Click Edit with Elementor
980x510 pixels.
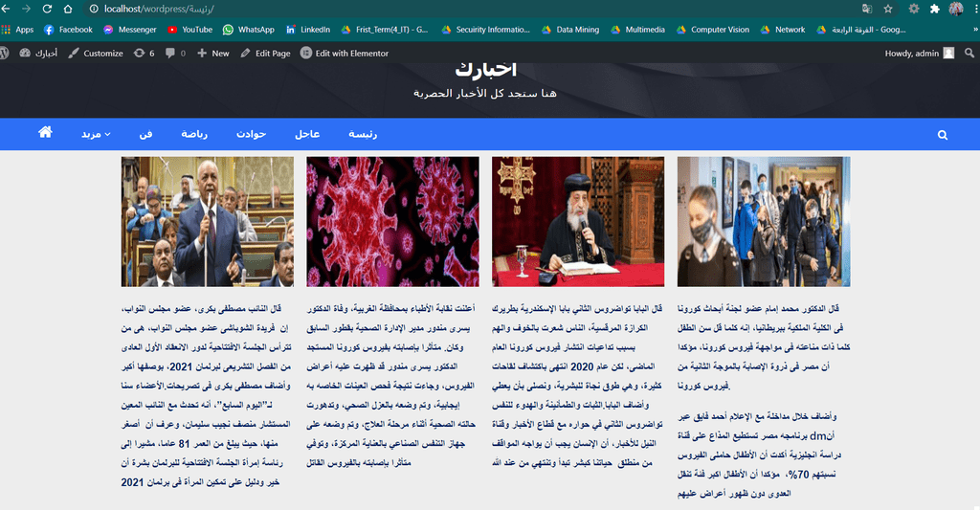point(345,54)
